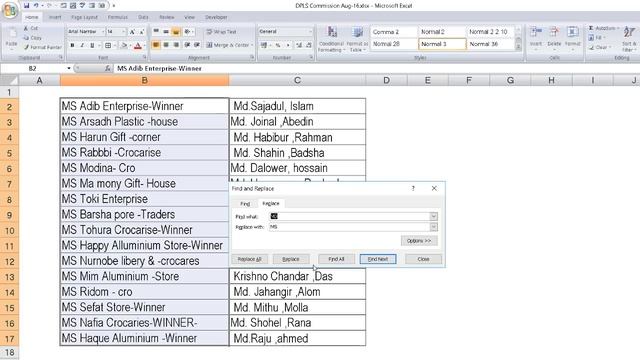Bottom align cell contents

pos(176,31)
